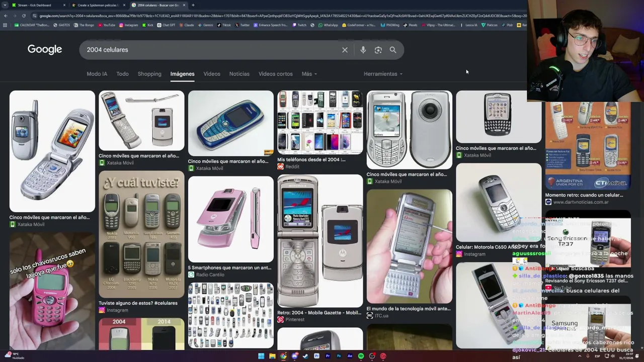Open the Windows Start menu
The height and width of the screenshot is (362, 644).
(x=261, y=356)
